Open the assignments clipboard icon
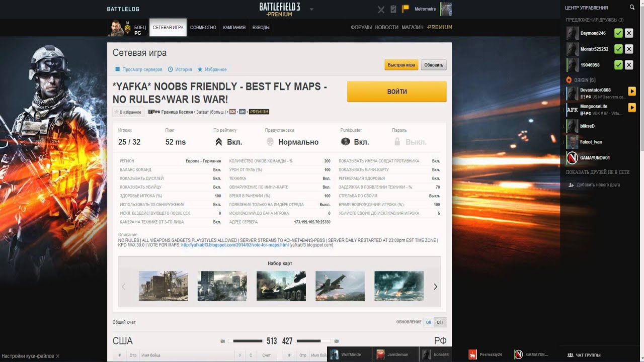Viewport: 644px width, 362px height. [x=393, y=9]
